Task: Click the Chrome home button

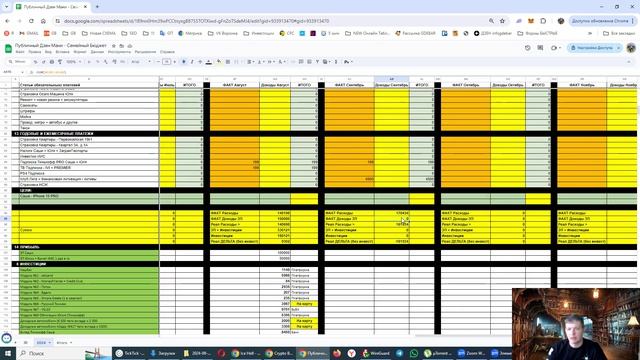Action: pyautogui.click(x=43, y=21)
